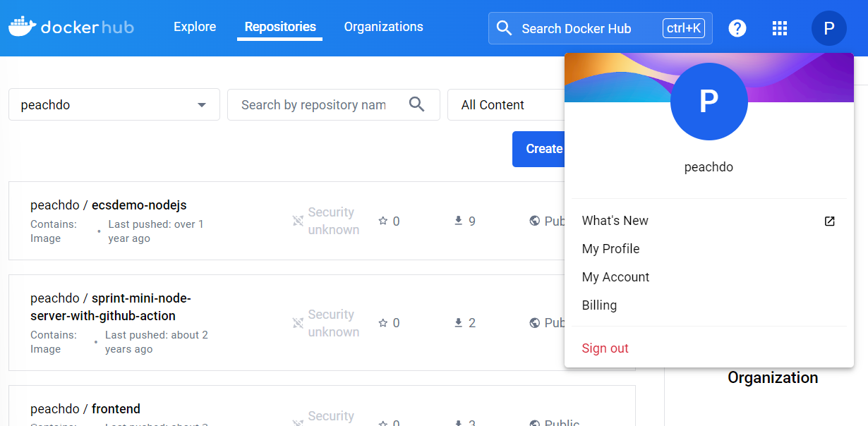Screen dimensions: 868x426
Task: Click the download icon for sprint-mini-node-server repository
Action: pos(459,323)
